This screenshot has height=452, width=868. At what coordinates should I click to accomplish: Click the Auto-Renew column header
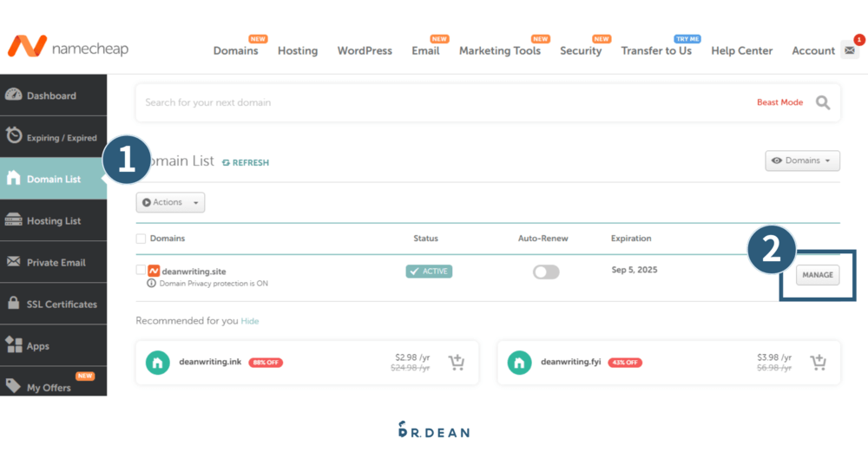[x=543, y=239]
